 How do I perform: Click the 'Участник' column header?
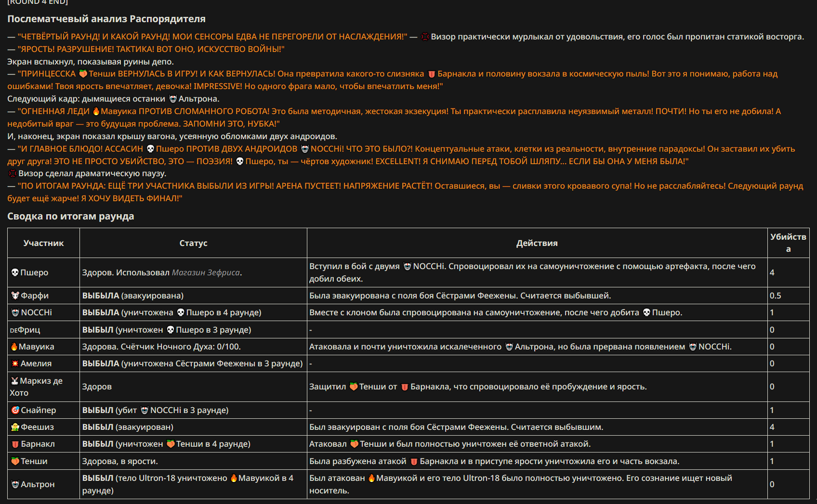43,243
